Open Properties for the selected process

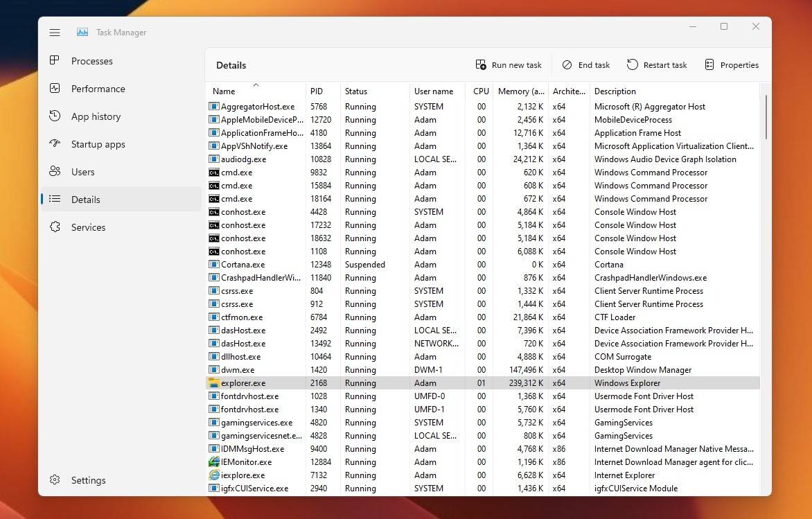pos(732,64)
